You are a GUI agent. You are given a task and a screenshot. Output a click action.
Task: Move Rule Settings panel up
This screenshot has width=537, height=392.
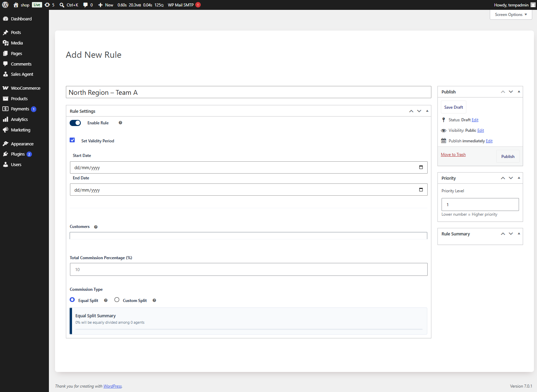(411, 111)
